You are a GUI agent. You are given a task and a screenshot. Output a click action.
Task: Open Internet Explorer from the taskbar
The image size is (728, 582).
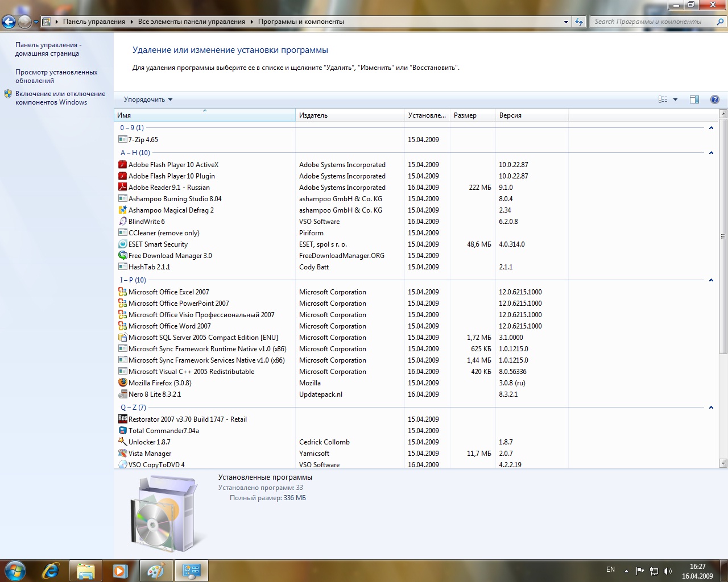tap(51, 571)
